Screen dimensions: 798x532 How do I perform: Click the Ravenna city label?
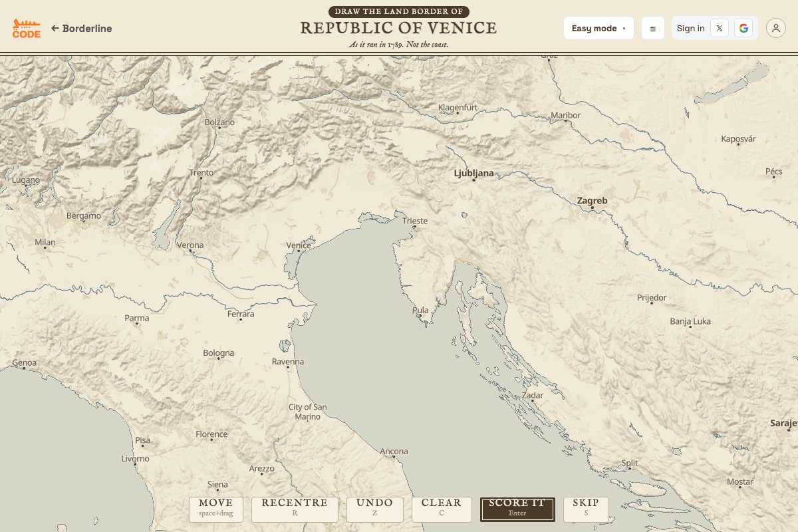click(288, 362)
